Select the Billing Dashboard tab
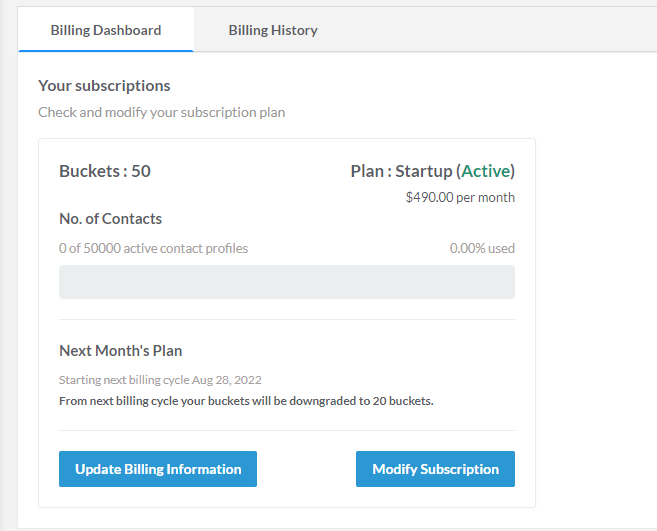This screenshot has height=531, width=657. [x=106, y=30]
